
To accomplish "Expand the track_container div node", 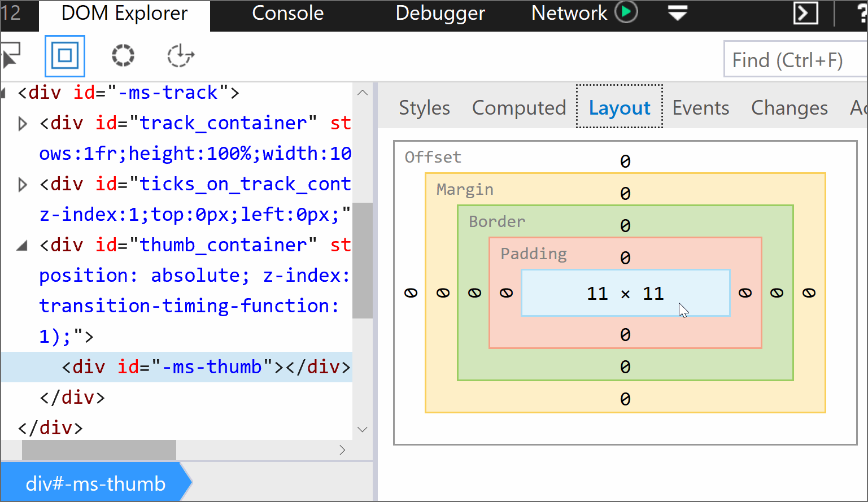I will (23, 124).
